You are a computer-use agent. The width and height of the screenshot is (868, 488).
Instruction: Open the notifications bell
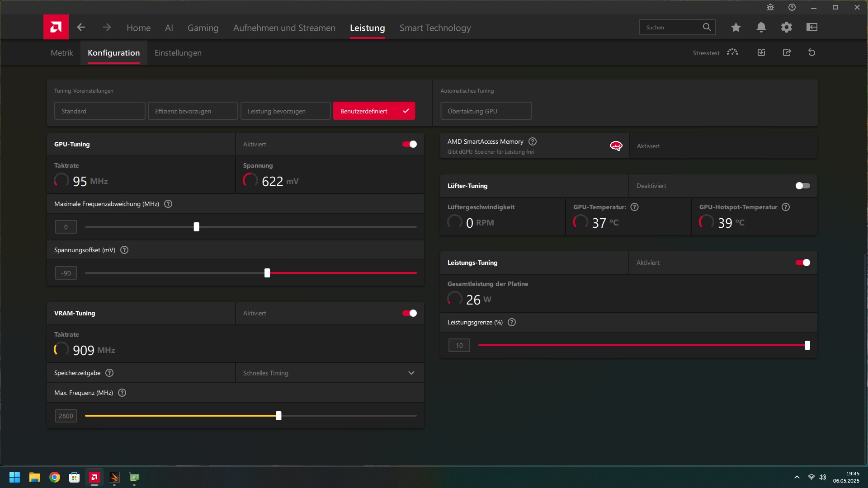pyautogui.click(x=761, y=27)
